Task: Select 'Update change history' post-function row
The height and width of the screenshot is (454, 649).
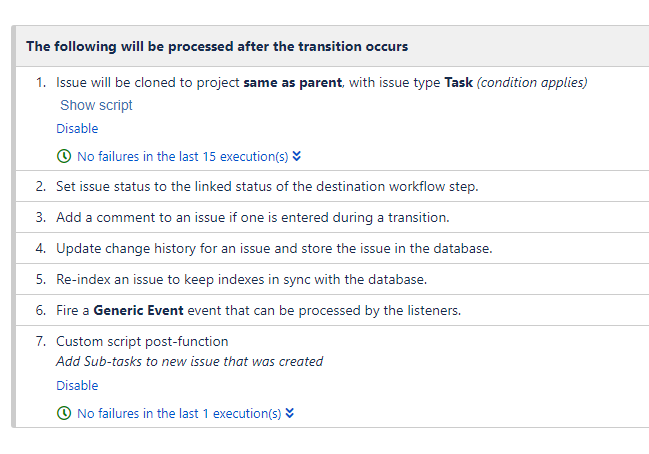Action: [x=332, y=248]
